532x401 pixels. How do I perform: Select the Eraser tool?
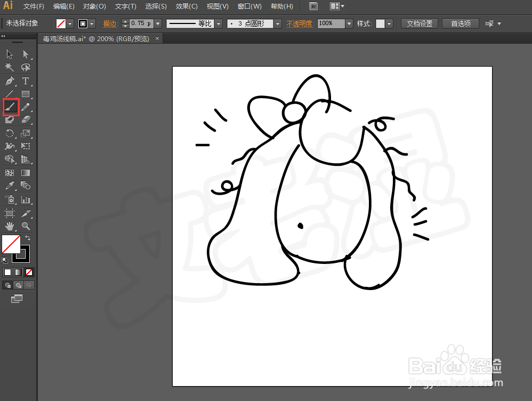(26, 119)
